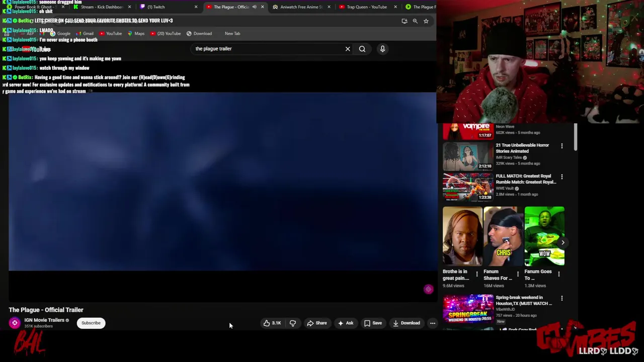Open the vampire movie thumbnail from Neon Wave
This screenshot has width=644, height=362.
pos(468,131)
